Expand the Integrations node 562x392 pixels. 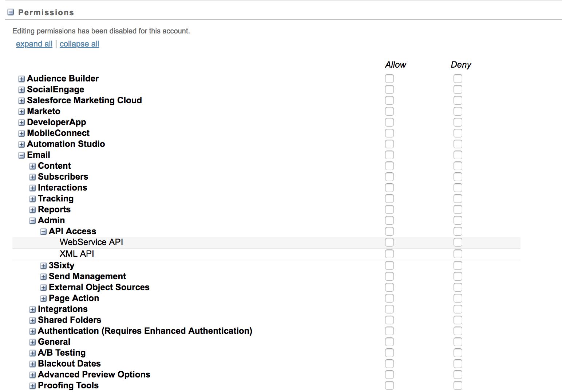click(x=32, y=309)
